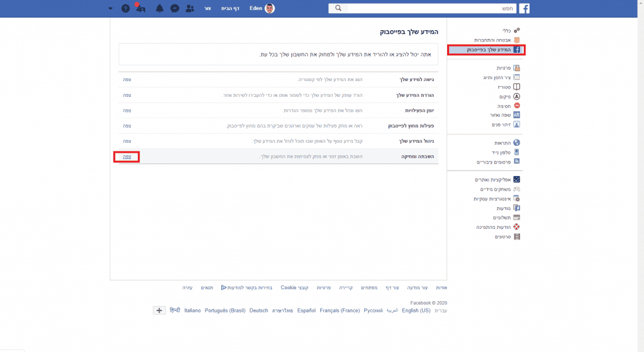644x352 pixels.
Task: Switch language to العربية
Action: pyautogui.click(x=392, y=311)
